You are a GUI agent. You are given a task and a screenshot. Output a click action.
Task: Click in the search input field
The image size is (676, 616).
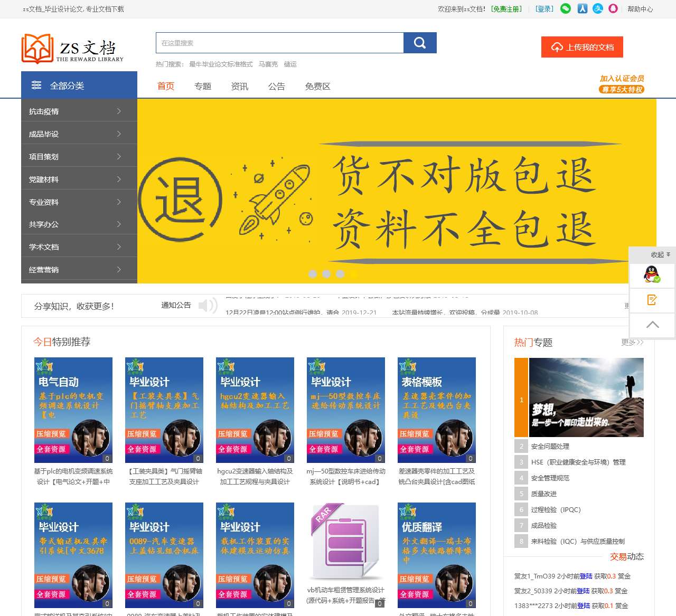click(x=279, y=43)
